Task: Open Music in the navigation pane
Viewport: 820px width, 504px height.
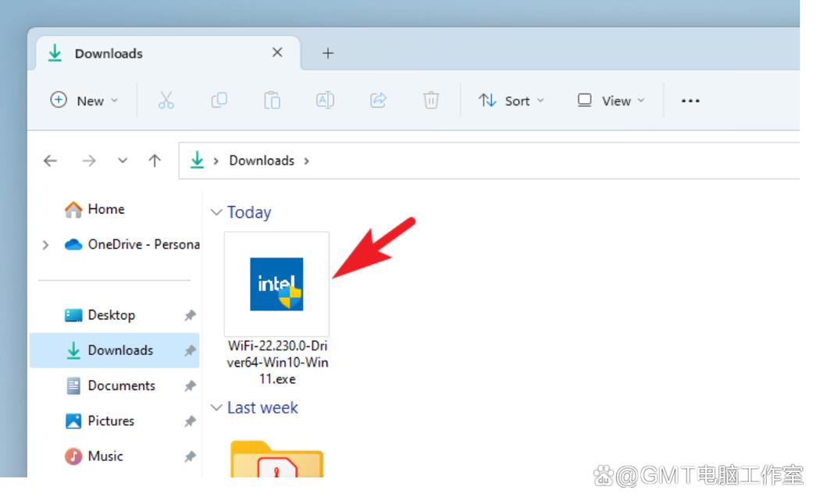Action: tap(94, 456)
